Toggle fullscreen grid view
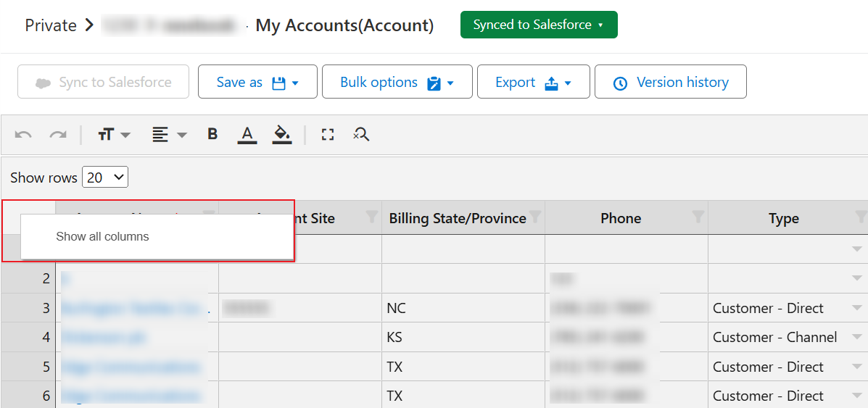 [328, 134]
